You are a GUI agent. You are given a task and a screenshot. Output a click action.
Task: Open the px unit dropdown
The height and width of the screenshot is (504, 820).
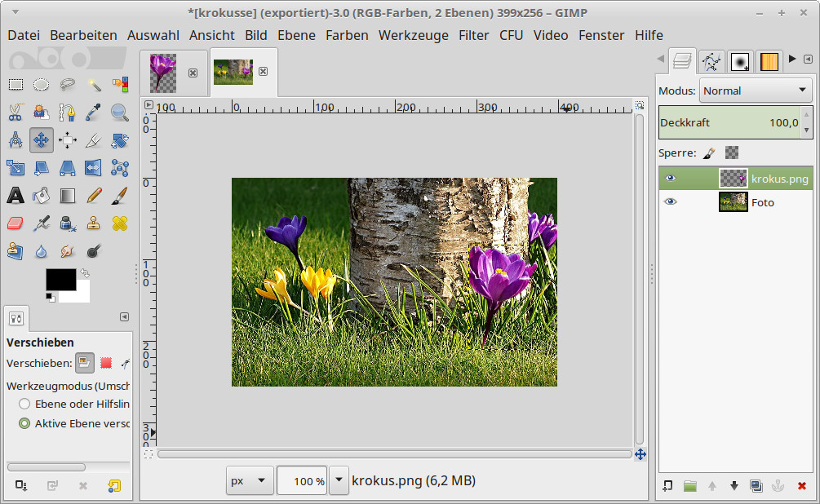[249, 481]
